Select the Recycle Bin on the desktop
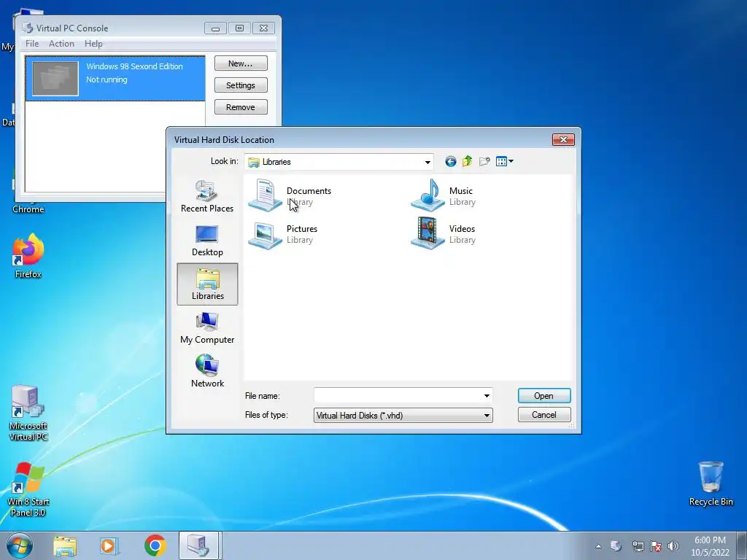 pyautogui.click(x=711, y=484)
